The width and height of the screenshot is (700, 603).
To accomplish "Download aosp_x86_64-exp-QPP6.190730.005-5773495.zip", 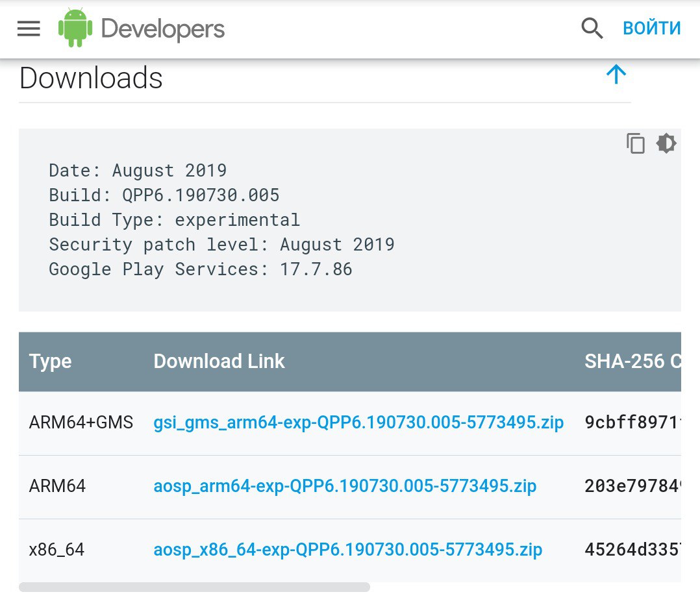I will pyautogui.click(x=348, y=549).
